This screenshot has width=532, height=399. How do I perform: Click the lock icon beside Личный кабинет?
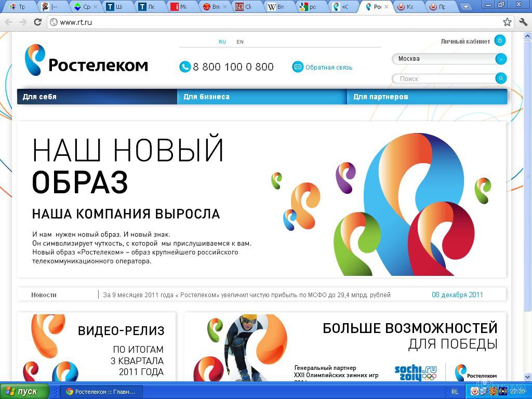[x=500, y=41]
